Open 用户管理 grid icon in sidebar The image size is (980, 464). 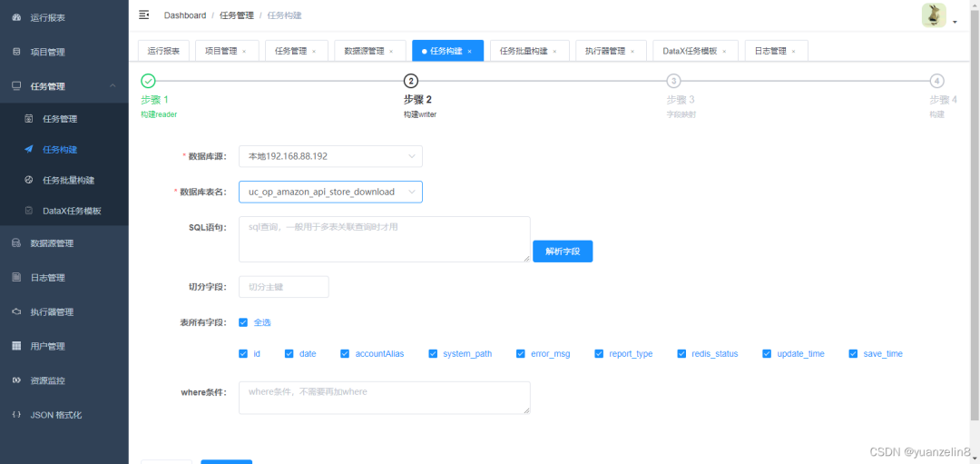(16, 346)
